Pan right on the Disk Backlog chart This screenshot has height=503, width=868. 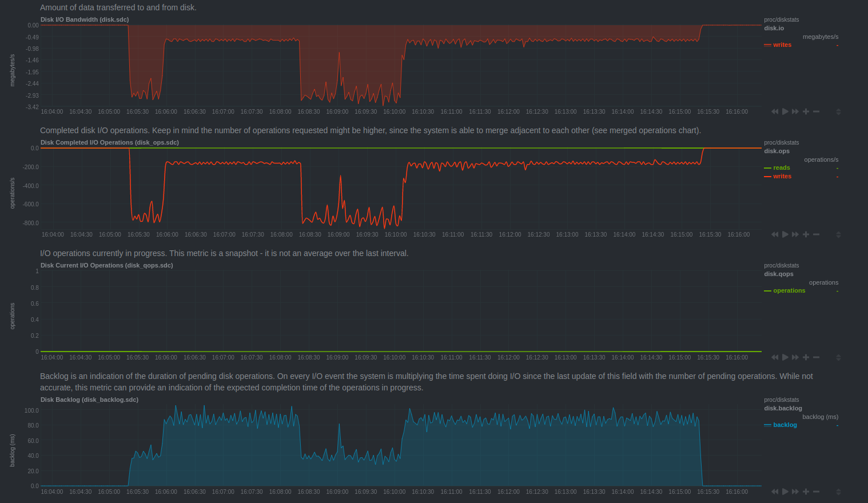tap(795, 492)
